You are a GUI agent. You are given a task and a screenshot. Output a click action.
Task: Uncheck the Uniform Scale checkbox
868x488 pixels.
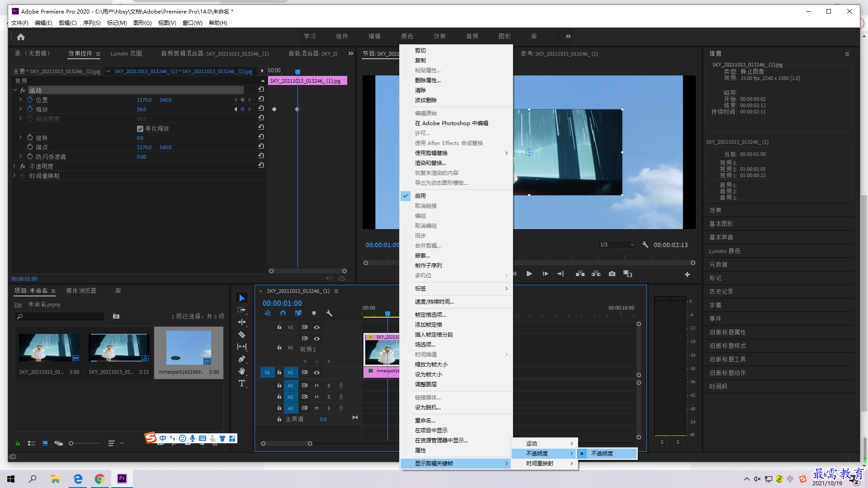[140, 129]
